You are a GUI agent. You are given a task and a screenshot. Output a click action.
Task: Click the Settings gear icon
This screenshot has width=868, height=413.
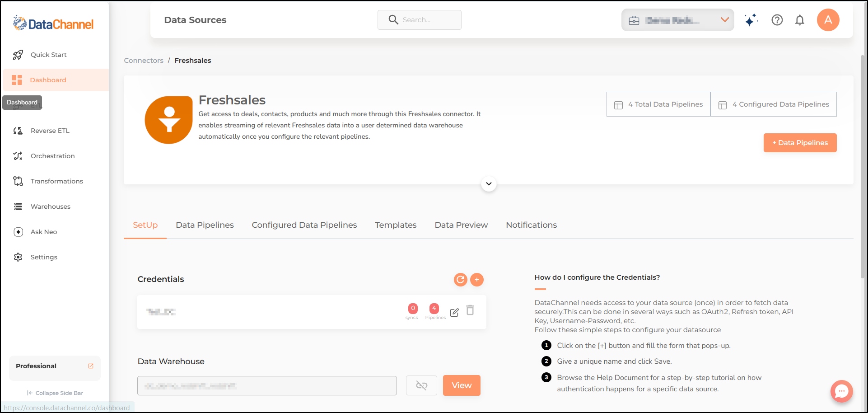click(x=18, y=257)
